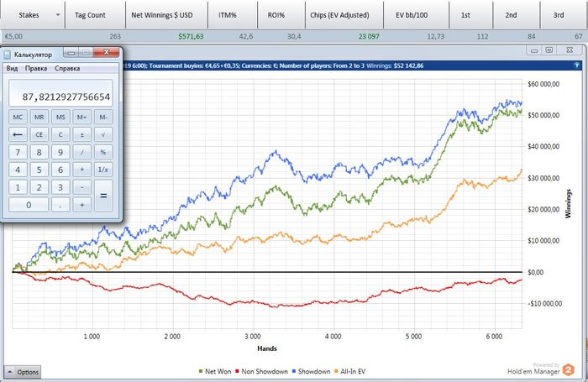This screenshot has height=382, width=588.
Task: Click the decimal comma key in Calculator
Action: pyautogui.click(x=60, y=205)
